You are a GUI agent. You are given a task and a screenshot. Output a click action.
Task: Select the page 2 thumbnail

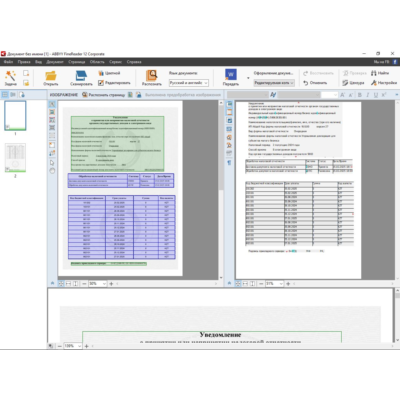tap(15, 158)
